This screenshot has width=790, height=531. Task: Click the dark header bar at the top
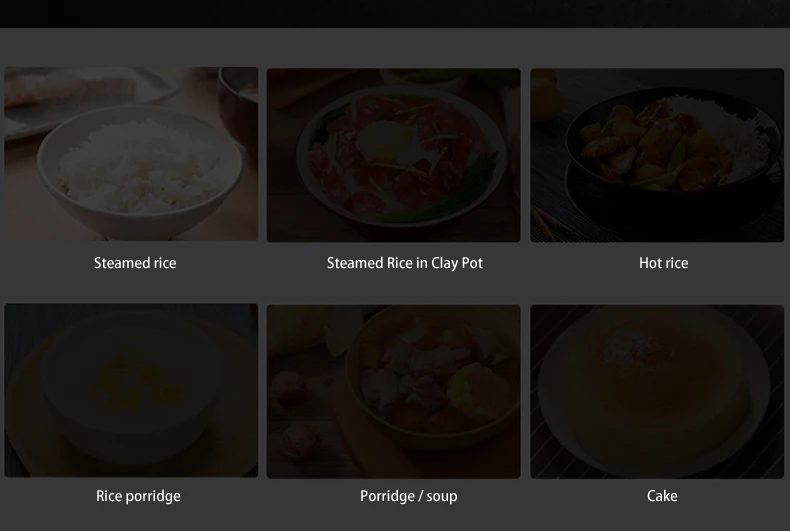click(x=395, y=13)
